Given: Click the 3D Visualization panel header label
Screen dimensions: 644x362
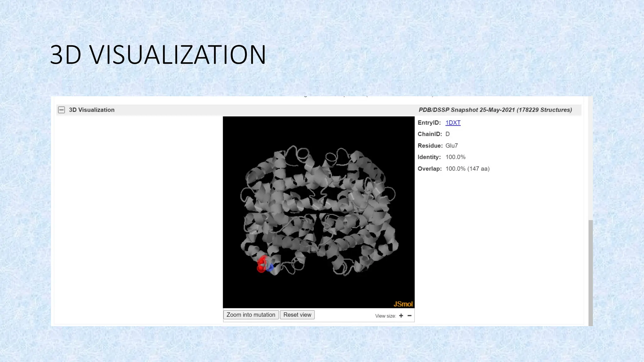Looking at the screenshot, I should click(x=92, y=110).
